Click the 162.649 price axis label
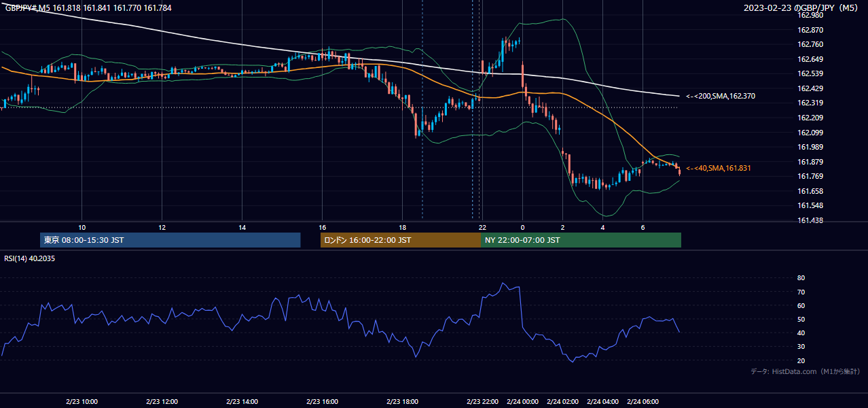 [810, 59]
